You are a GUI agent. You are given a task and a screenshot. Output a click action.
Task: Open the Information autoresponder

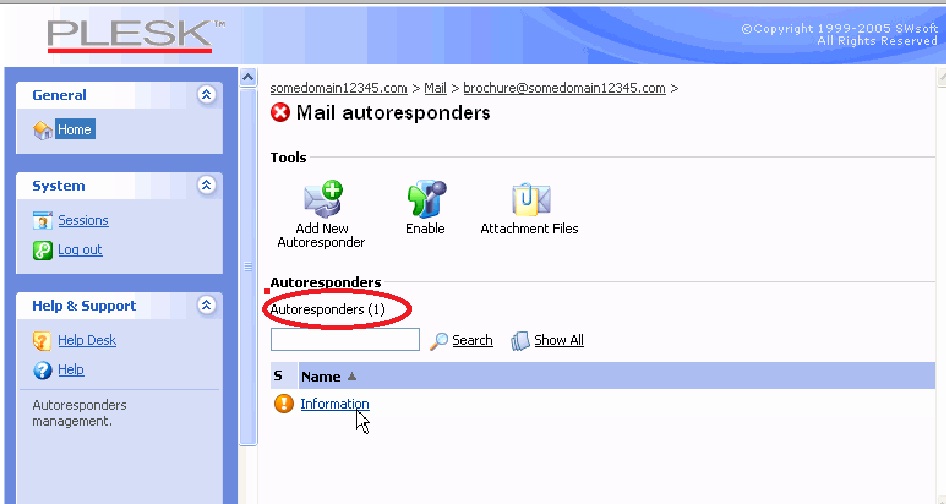[x=335, y=404]
